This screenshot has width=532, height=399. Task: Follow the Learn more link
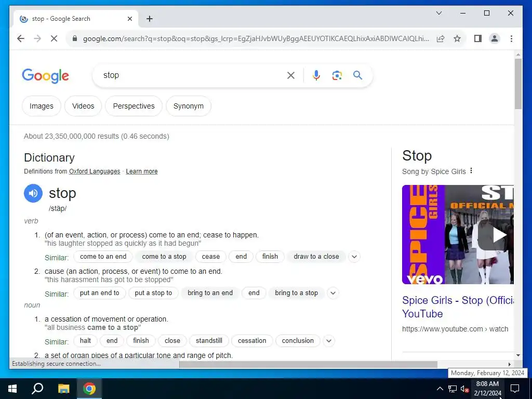tap(142, 171)
